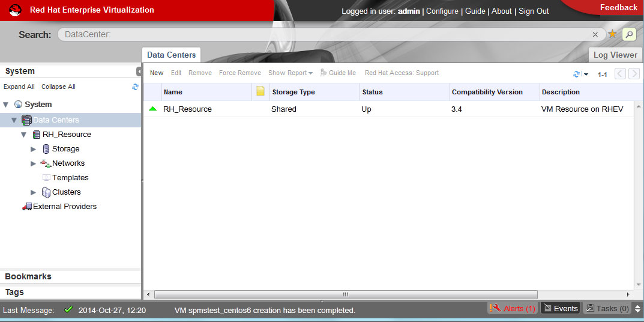644x322 pixels.
Task: Collapse the left System panel
Action: click(x=139, y=71)
